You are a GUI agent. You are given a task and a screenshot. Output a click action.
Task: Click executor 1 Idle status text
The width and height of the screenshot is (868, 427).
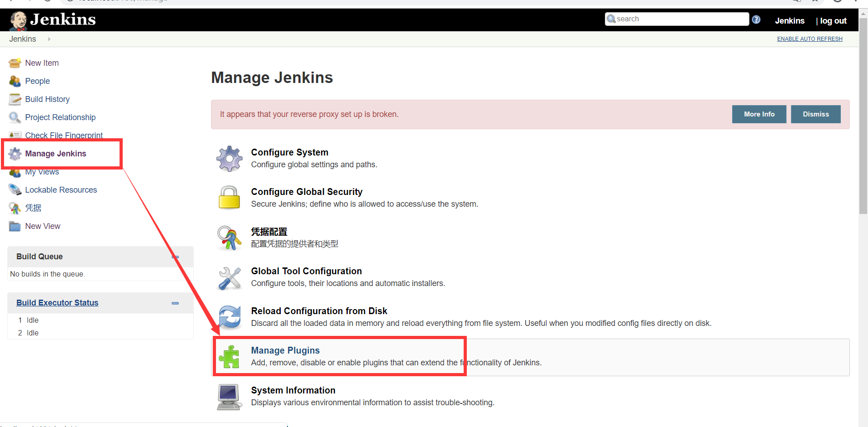[x=33, y=320]
